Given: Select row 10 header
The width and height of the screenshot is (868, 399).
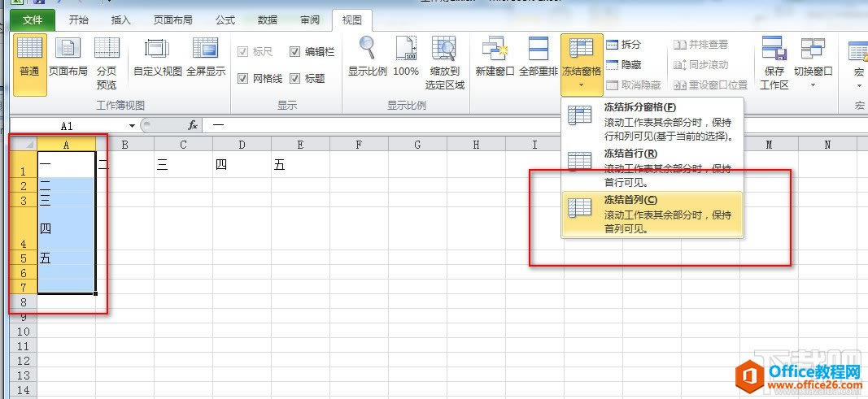Looking at the screenshot, I should pyautogui.click(x=24, y=331).
